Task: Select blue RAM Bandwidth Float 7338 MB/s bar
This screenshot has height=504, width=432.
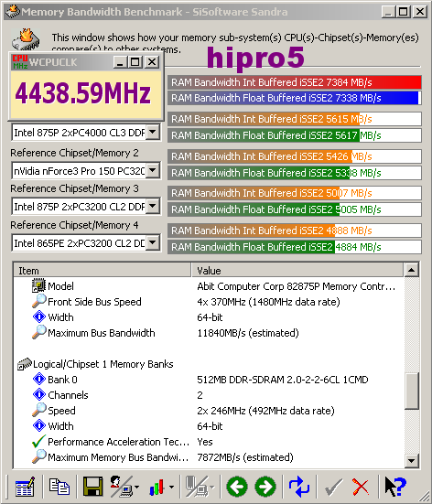Action: pos(295,98)
